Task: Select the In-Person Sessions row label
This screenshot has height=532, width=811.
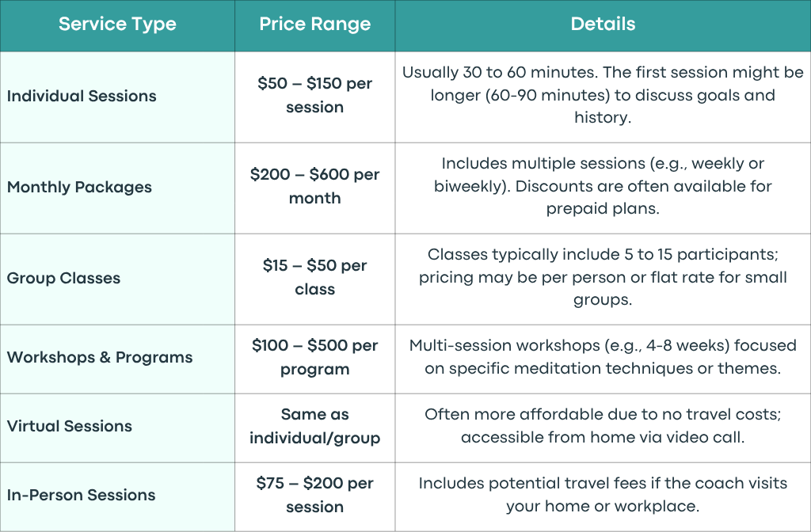Action: click(x=82, y=495)
